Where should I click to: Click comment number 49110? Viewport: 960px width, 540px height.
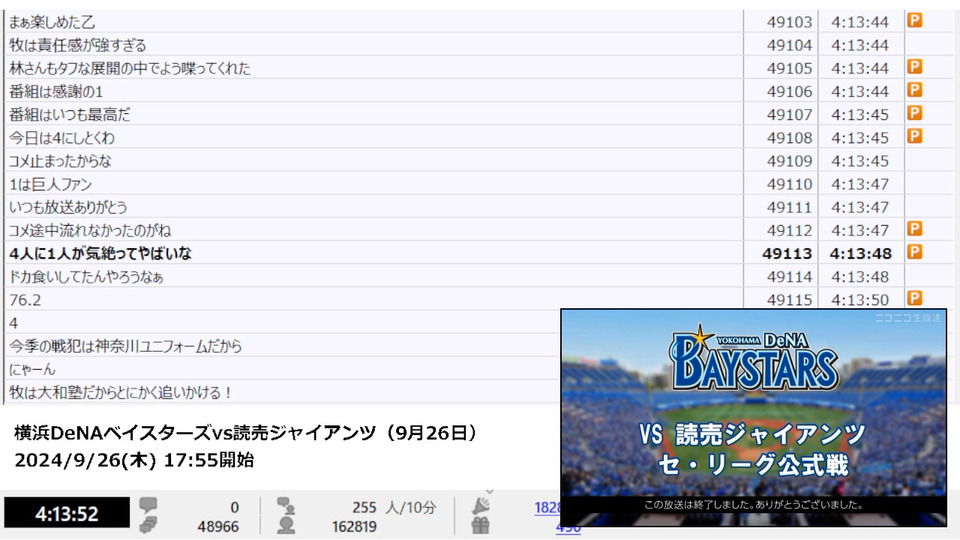coord(789,184)
